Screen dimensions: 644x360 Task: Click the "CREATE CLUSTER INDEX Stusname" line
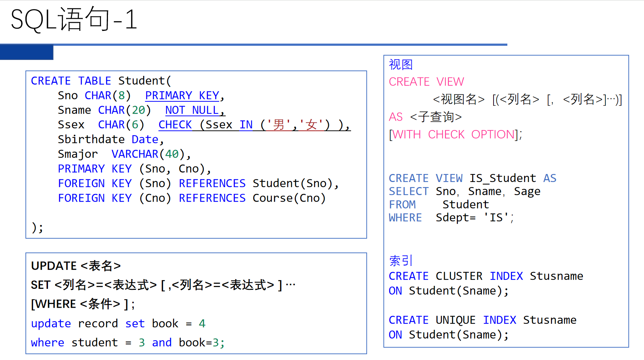(486, 276)
